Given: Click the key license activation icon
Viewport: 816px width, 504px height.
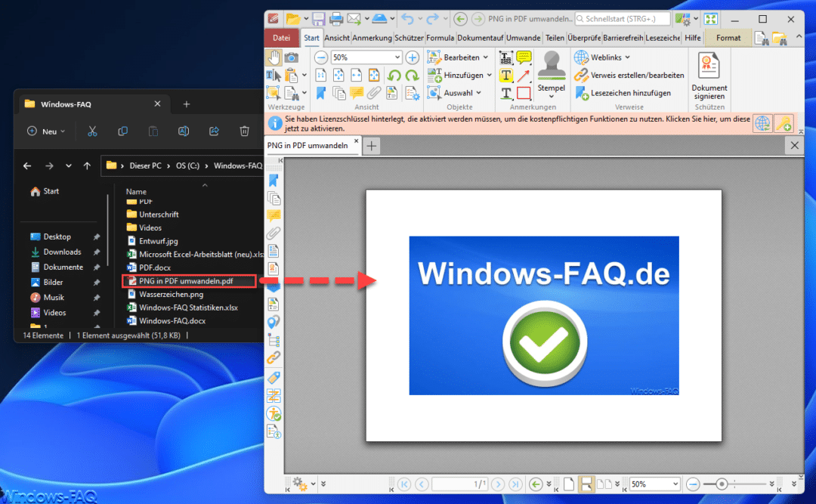Looking at the screenshot, I should coord(784,123).
